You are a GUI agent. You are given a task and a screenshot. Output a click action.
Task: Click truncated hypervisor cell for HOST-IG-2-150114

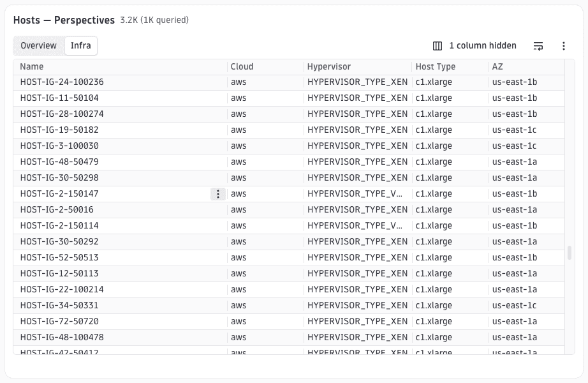[355, 226]
